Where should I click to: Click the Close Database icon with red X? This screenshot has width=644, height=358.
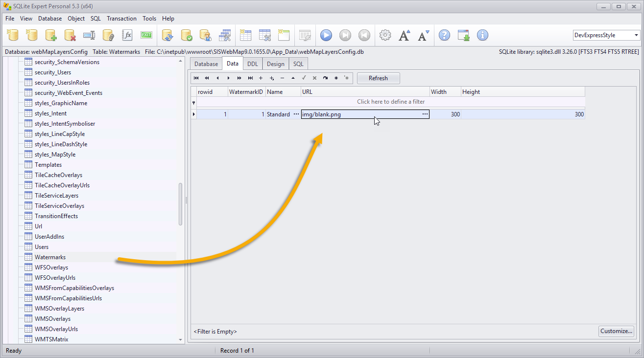(x=70, y=35)
